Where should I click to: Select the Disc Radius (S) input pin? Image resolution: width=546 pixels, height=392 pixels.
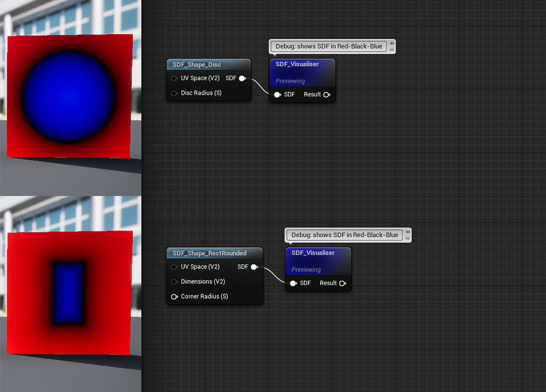click(174, 93)
